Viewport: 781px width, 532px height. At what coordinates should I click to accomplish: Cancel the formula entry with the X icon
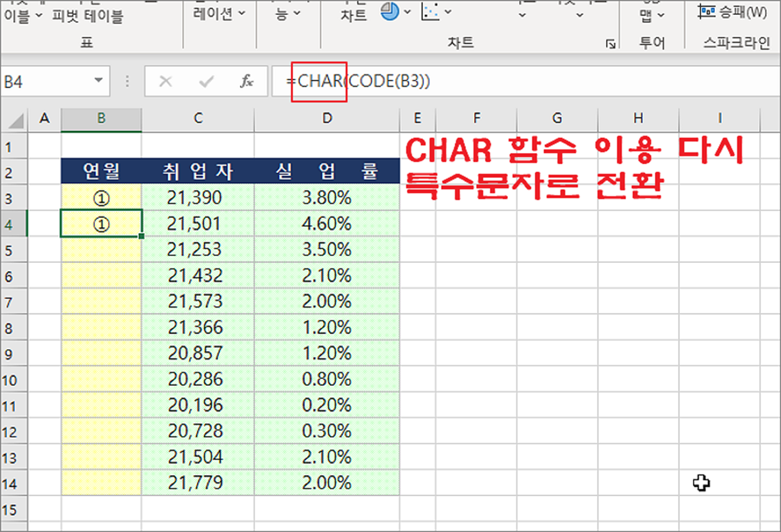coord(166,81)
